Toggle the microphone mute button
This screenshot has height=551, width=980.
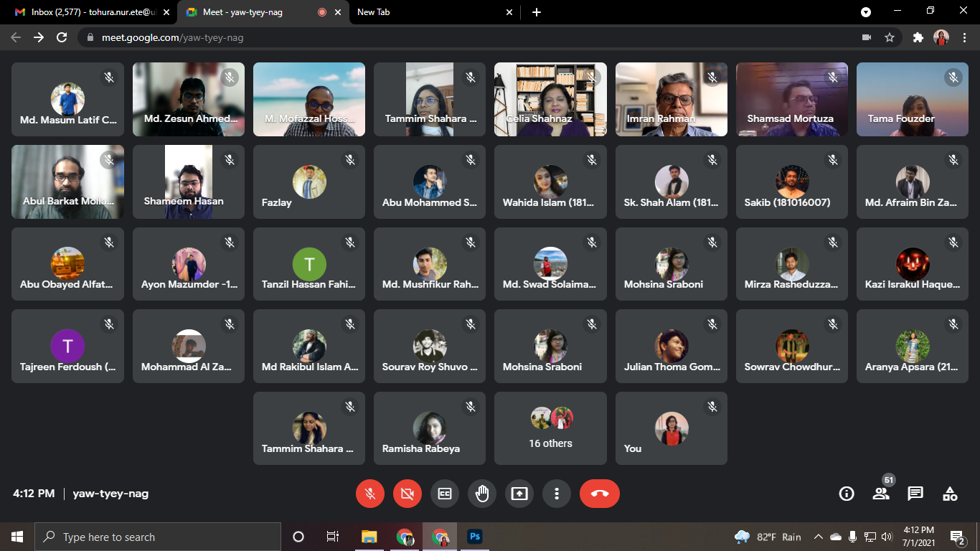coord(370,494)
